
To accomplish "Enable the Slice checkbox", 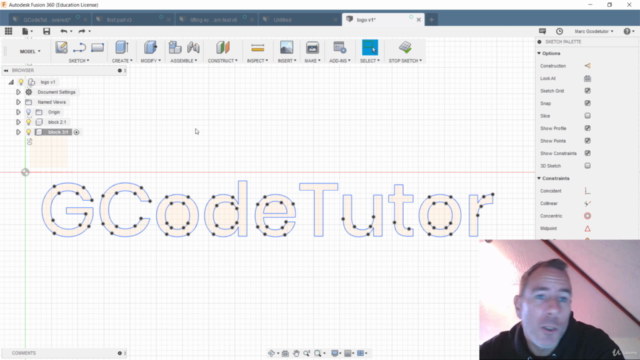I will [587, 116].
